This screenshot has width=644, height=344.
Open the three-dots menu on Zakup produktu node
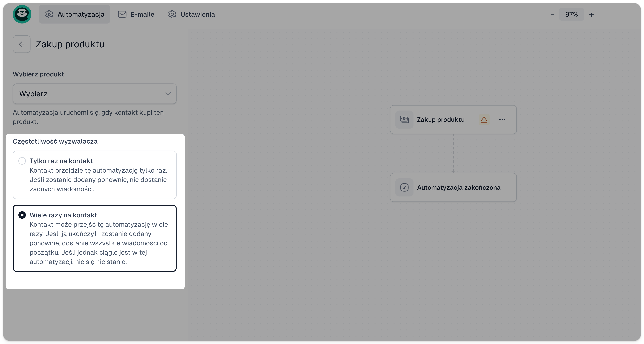click(x=502, y=120)
